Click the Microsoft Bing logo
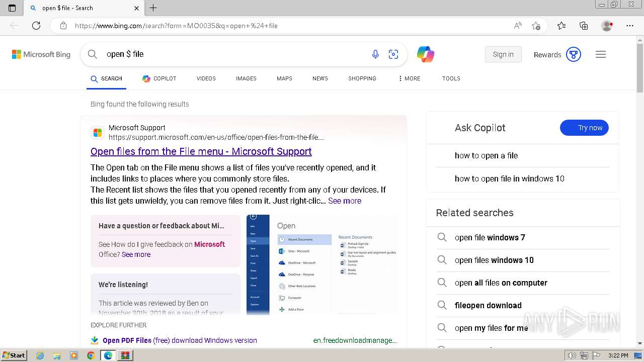This screenshot has height=362, width=644. point(41,54)
